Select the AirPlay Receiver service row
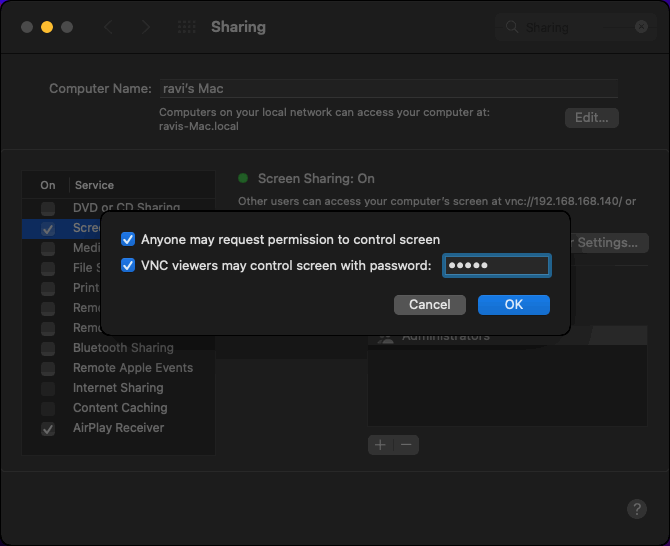The image size is (670, 546). click(118, 428)
